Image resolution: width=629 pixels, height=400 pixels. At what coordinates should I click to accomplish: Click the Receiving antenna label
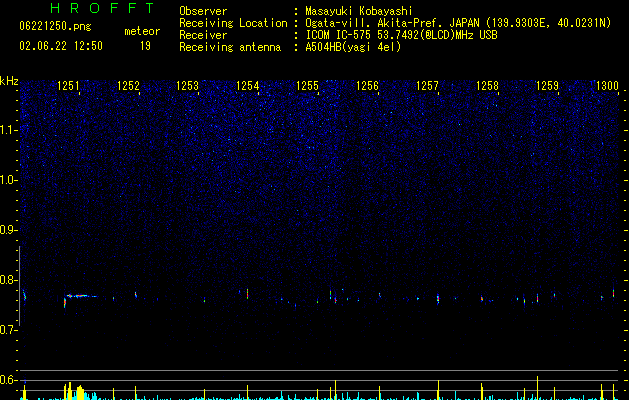click(230, 47)
